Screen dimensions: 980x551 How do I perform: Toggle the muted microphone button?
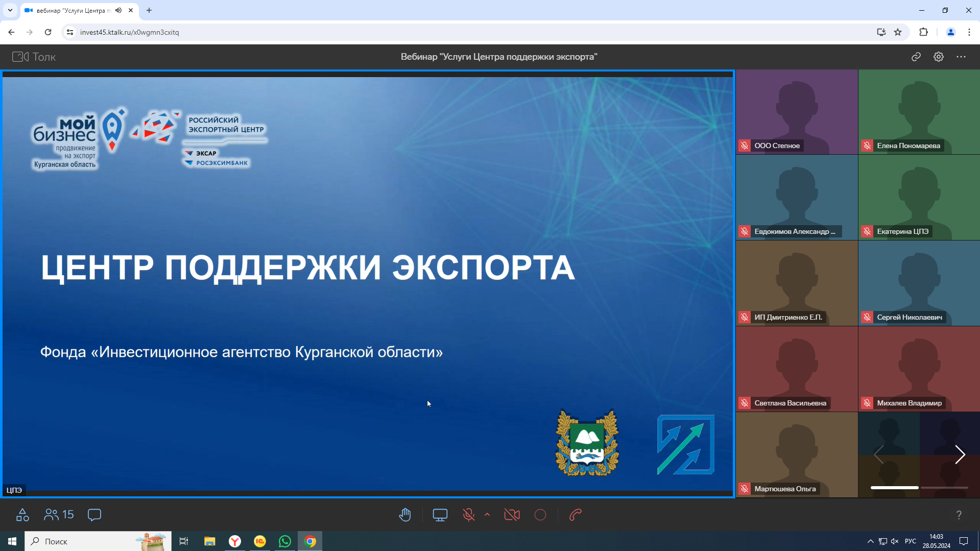click(x=468, y=515)
